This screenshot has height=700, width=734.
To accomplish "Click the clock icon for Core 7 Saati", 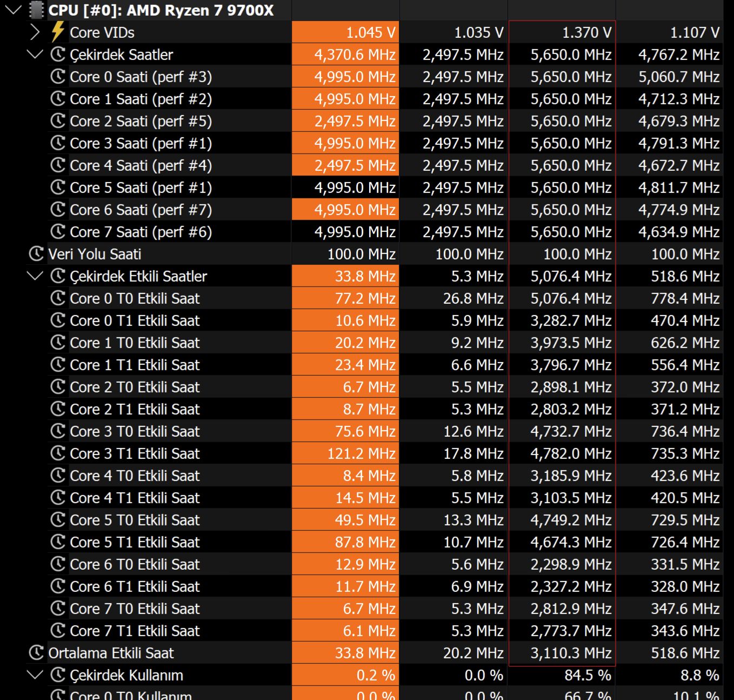I will 58,231.
